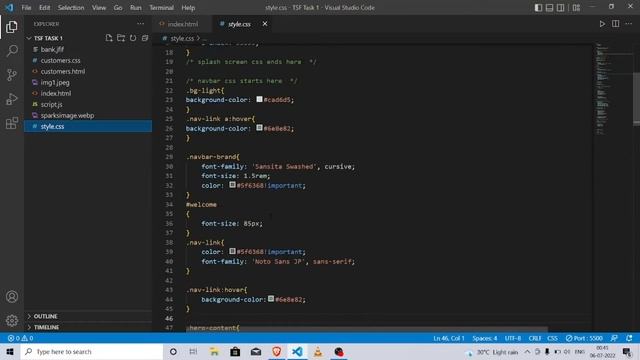
Task: Open the Selection menu
Action: (71, 8)
